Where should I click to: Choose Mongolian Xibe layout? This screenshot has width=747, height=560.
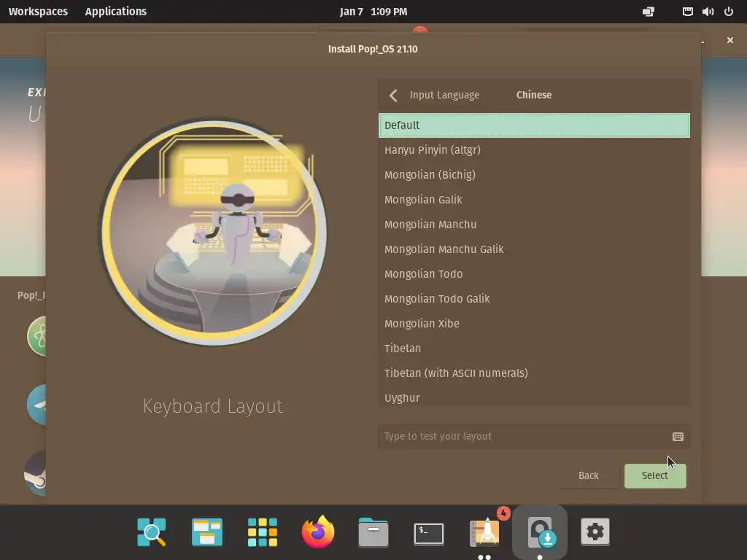pyautogui.click(x=534, y=323)
